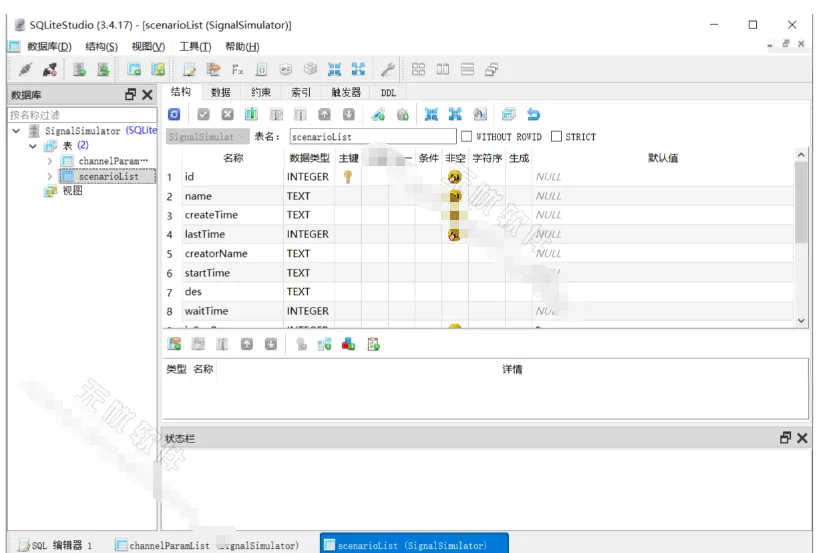The image size is (823, 553).
Task: Select the scenarioList table in tree
Action: [109, 176]
